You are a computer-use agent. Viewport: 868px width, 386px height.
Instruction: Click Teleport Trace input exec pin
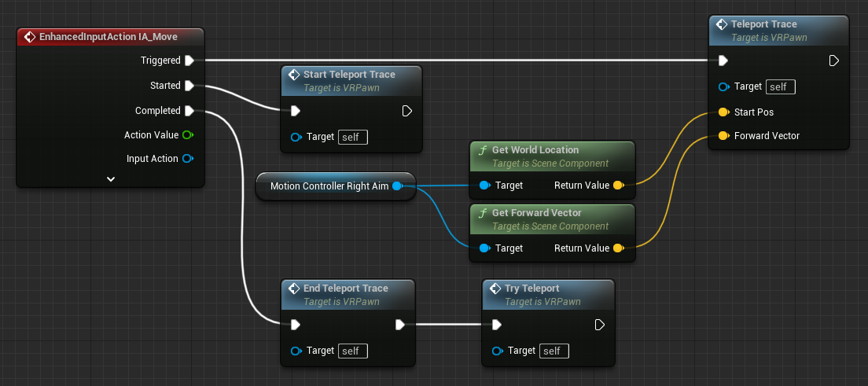[723, 61]
